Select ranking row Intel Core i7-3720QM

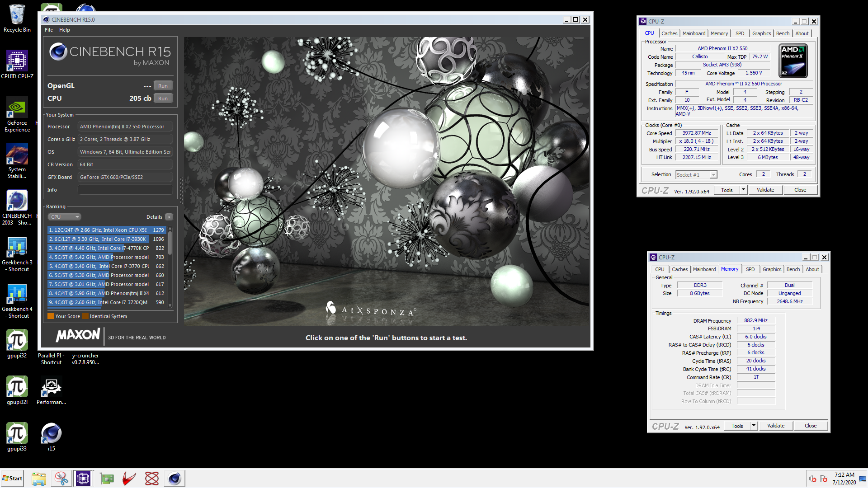pos(107,302)
